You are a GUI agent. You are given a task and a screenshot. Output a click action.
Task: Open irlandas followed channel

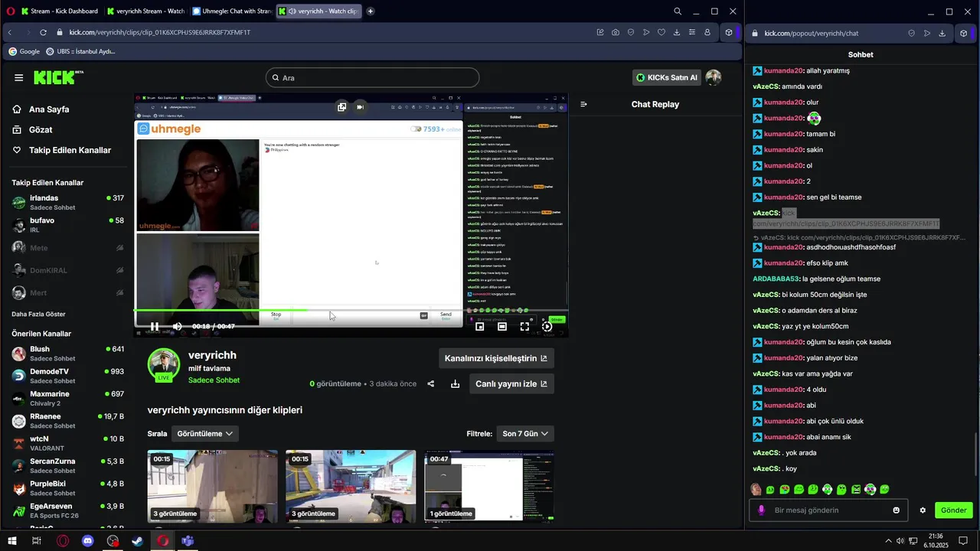67,202
